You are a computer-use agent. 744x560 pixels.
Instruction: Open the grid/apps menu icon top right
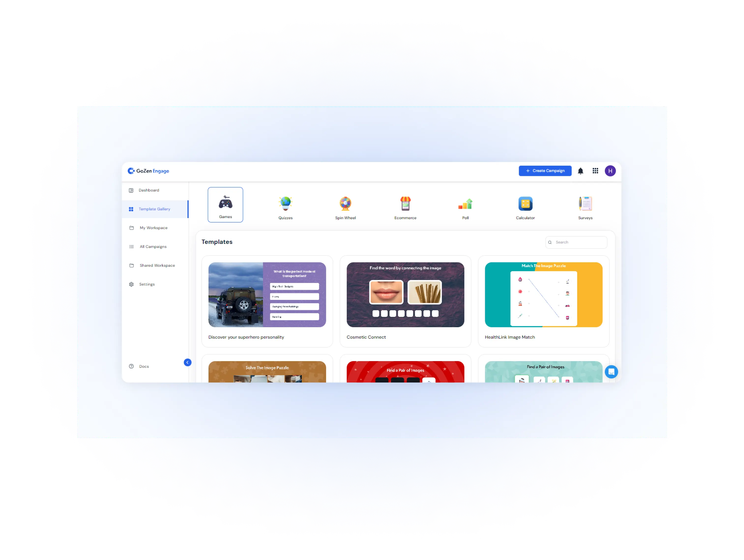tap(595, 171)
